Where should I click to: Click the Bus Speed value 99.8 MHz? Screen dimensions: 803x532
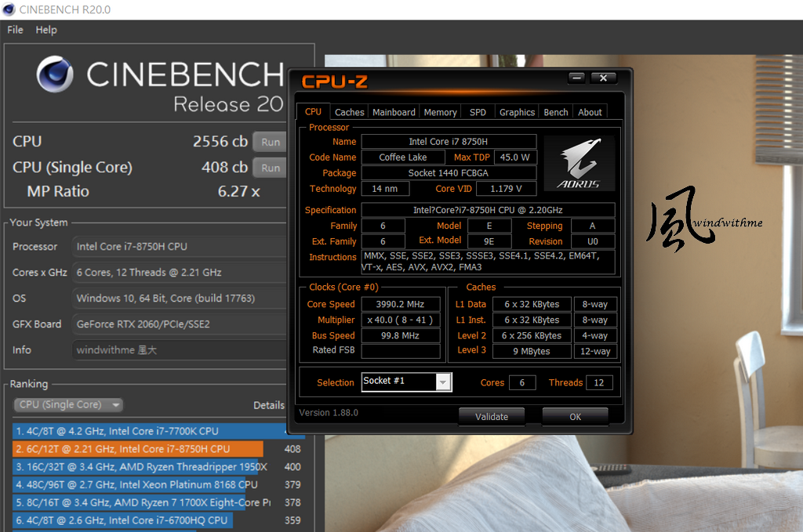[401, 335]
